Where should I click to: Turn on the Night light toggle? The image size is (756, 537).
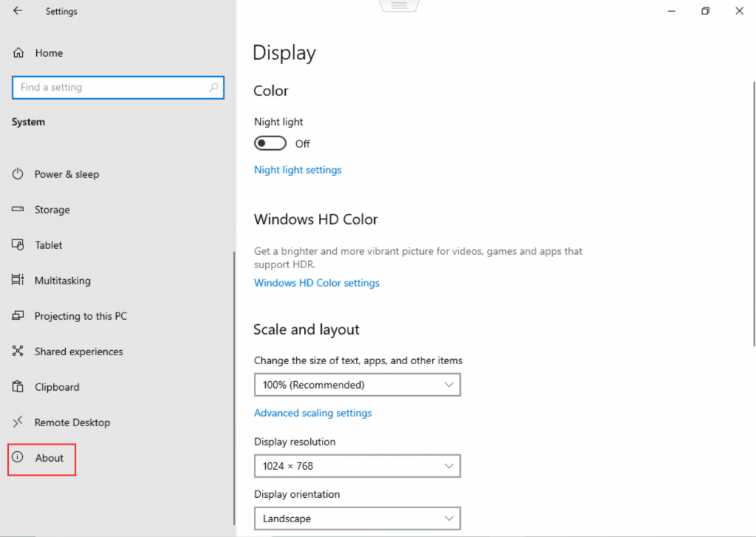click(x=270, y=143)
